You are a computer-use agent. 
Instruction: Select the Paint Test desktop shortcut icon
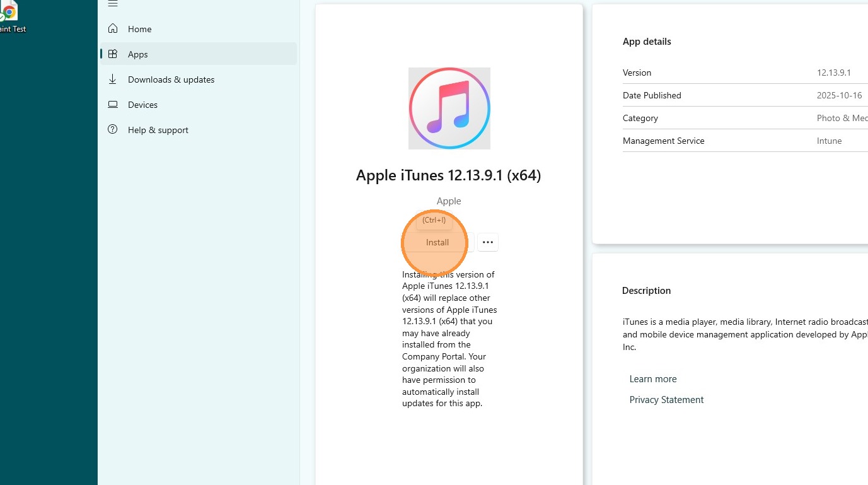pyautogui.click(x=9, y=11)
